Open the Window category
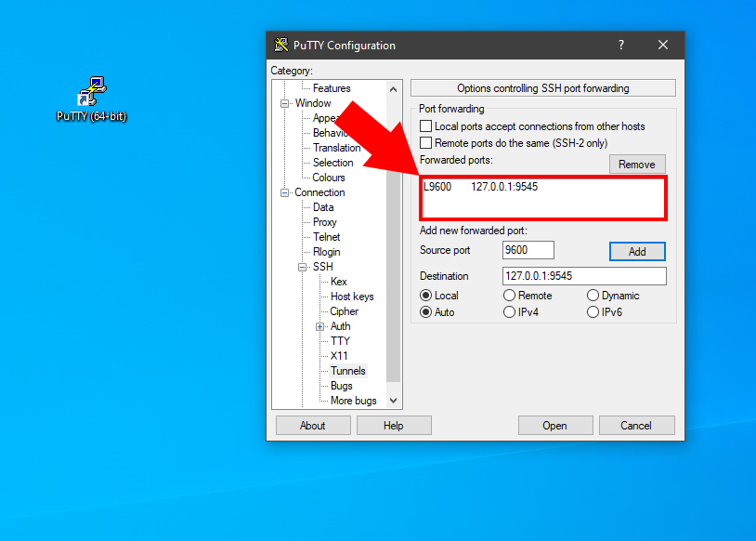The height and width of the screenshot is (541, 756). click(x=313, y=103)
